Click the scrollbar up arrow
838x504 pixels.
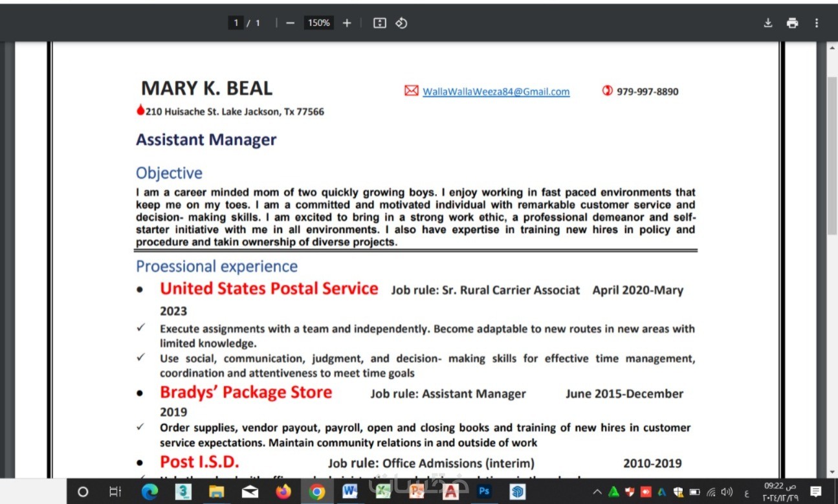click(x=832, y=49)
